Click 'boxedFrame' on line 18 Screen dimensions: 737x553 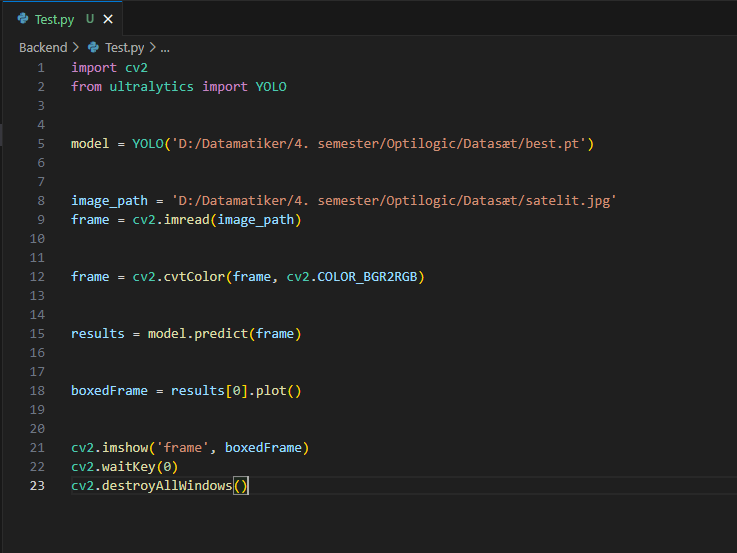(110, 391)
